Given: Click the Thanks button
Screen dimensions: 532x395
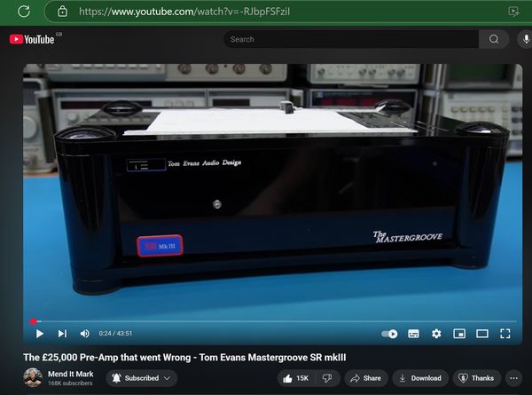Looking at the screenshot, I should point(477,378).
